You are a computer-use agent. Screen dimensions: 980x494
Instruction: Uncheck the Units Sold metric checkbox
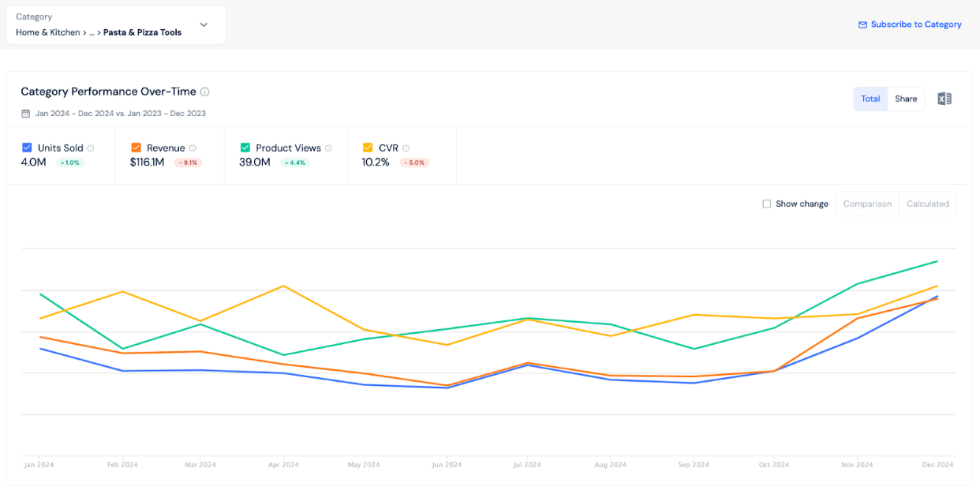pyautogui.click(x=27, y=148)
